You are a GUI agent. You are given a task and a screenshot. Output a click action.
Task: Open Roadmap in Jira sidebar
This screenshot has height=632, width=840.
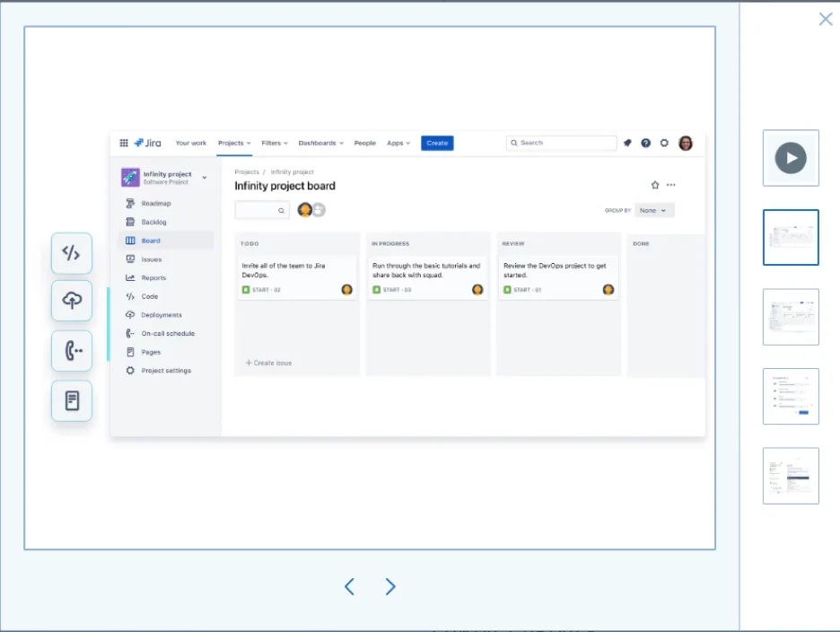click(x=165, y=204)
